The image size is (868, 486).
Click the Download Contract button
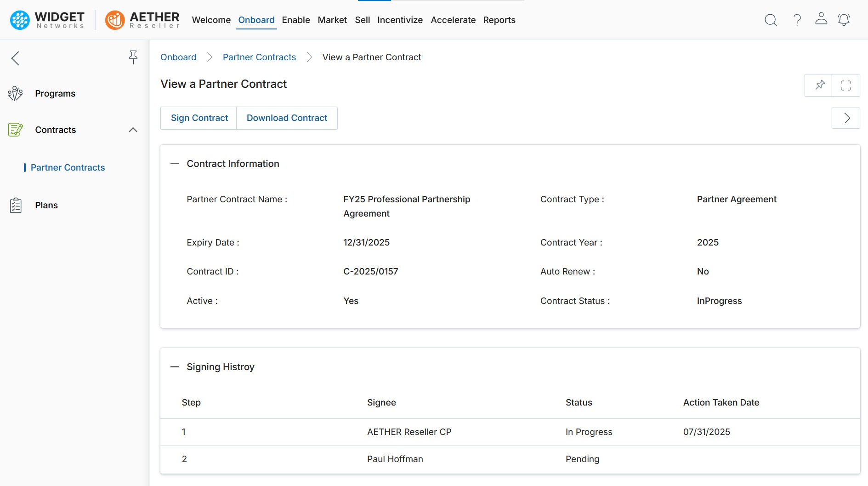pyautogui.click(x=287, y=118)
